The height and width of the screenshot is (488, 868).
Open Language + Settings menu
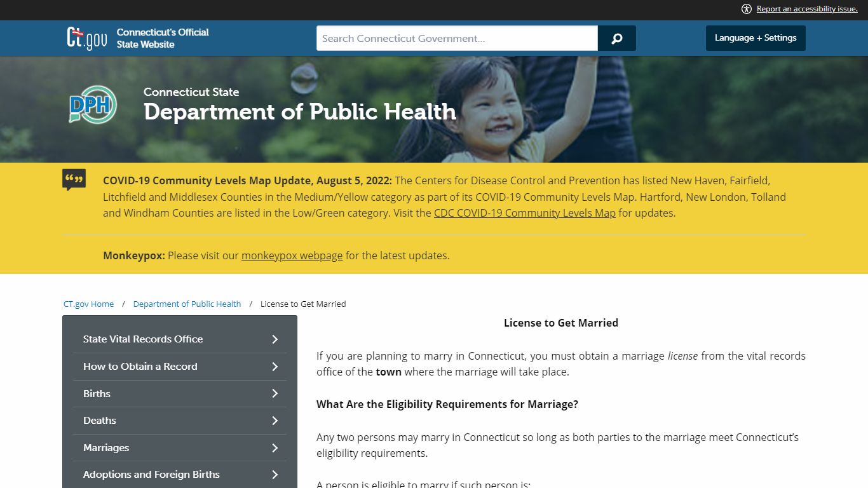pyautogui.click(x=756, y=38)
